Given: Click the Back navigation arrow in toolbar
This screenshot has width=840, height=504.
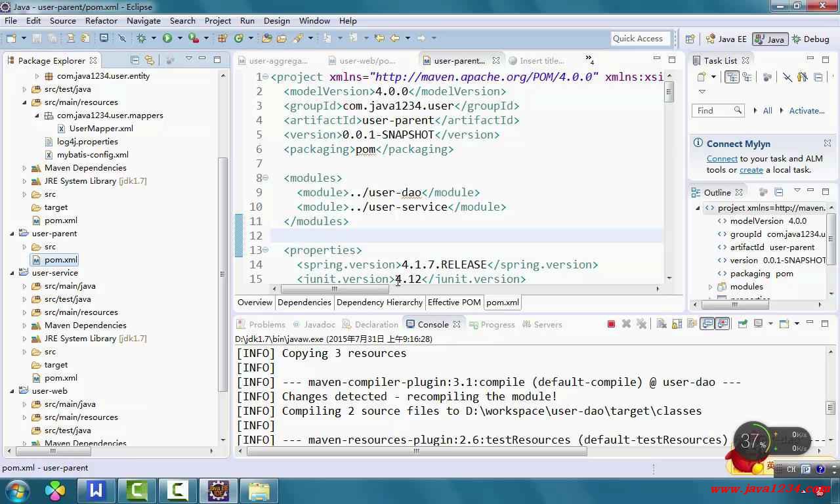Looking at the screenshot, I should click(395, 39).
